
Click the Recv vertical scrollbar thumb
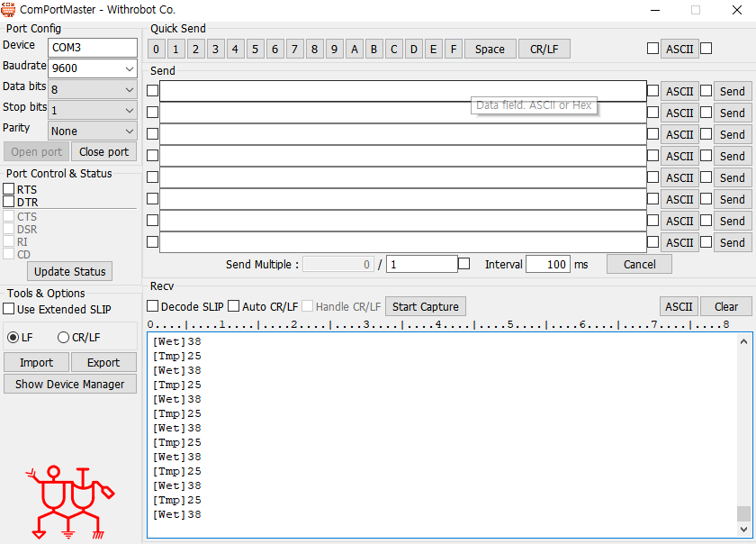743,513
